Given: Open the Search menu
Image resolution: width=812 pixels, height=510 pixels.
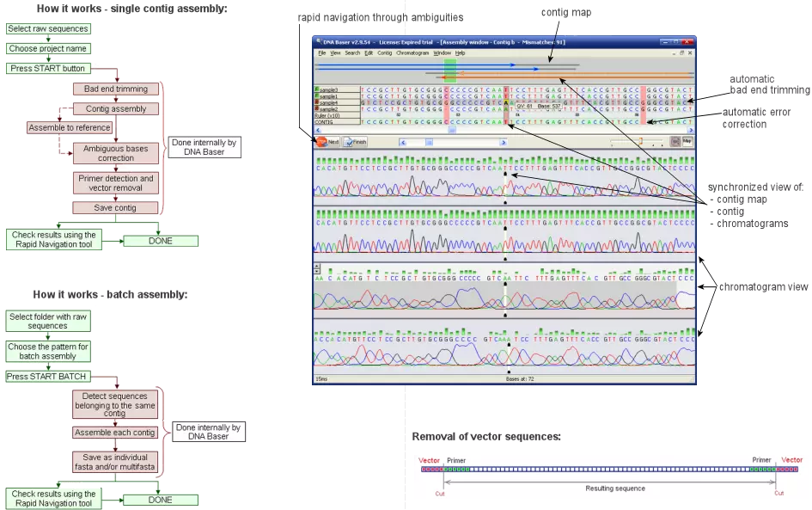Looking at the screenshot, I should [352, 52].
